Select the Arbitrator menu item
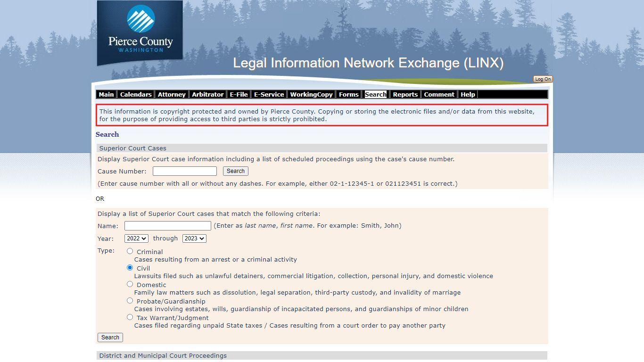 tap(207, 94)
